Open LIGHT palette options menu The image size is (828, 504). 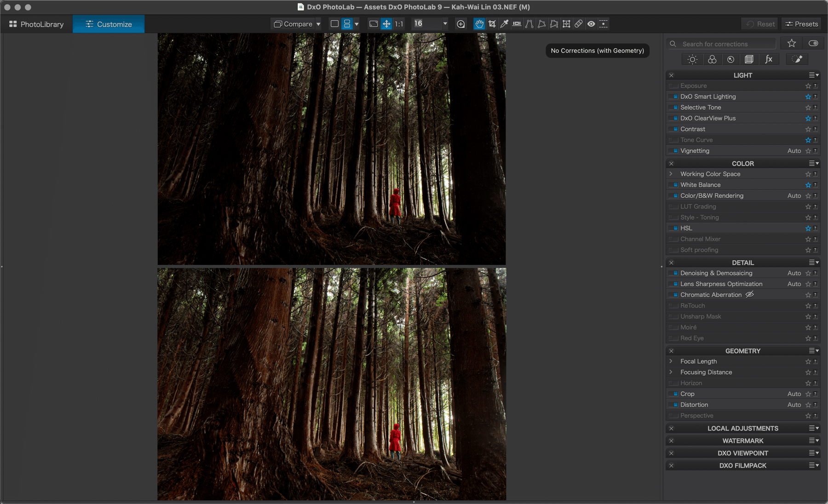(x=814, y=75)
